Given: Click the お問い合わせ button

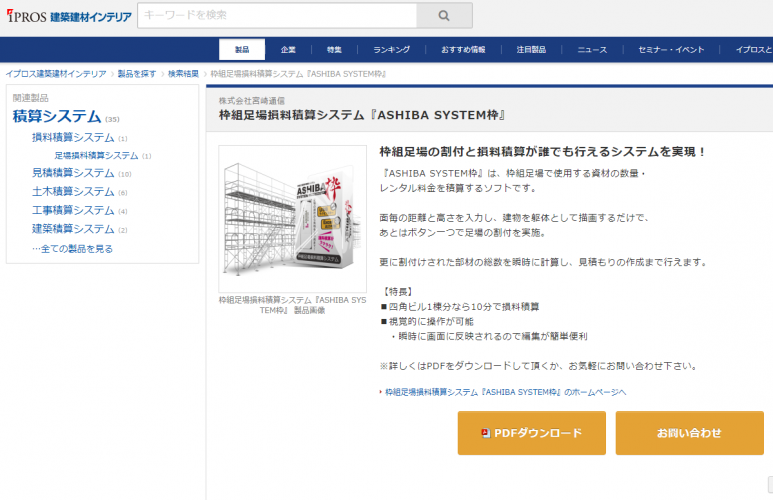Looking at the screenshot, I should [689, 433].
